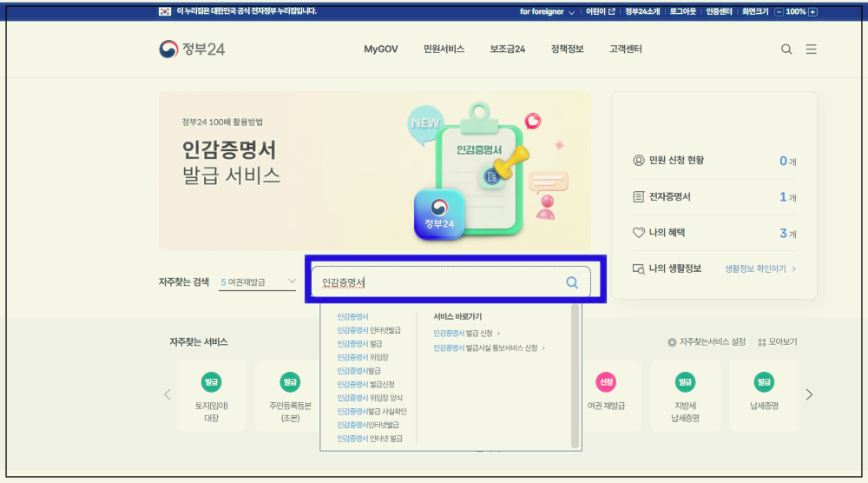Open the 보조금24 menu
Screen dimensions: 868x483
click(x=508, y=50)
